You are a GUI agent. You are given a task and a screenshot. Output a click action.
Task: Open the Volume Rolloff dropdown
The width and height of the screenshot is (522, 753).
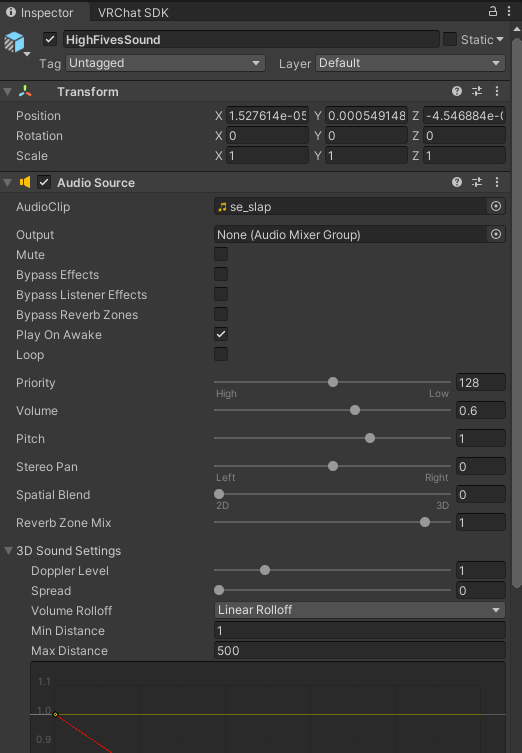tap(359, 610)
